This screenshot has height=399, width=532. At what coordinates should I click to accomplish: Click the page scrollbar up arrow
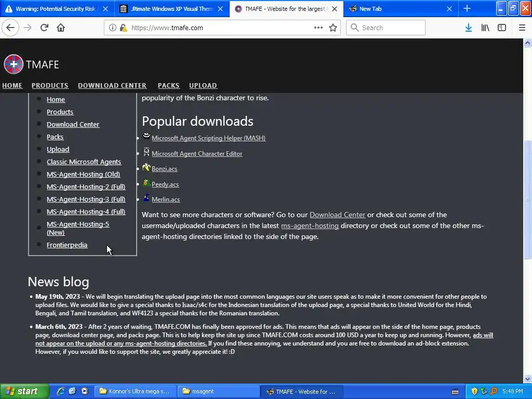click(x=527, y=43)
